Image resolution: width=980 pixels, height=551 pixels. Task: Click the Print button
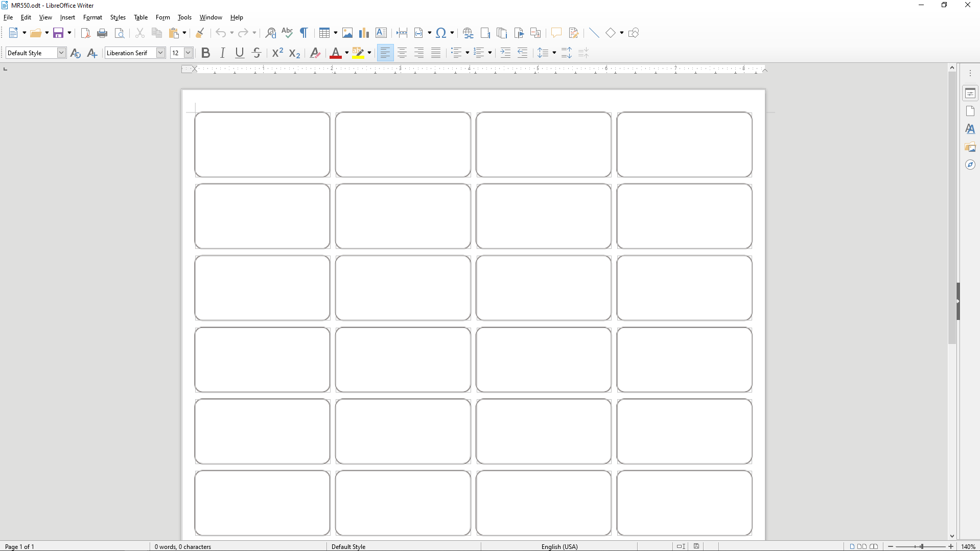[102, 33]
